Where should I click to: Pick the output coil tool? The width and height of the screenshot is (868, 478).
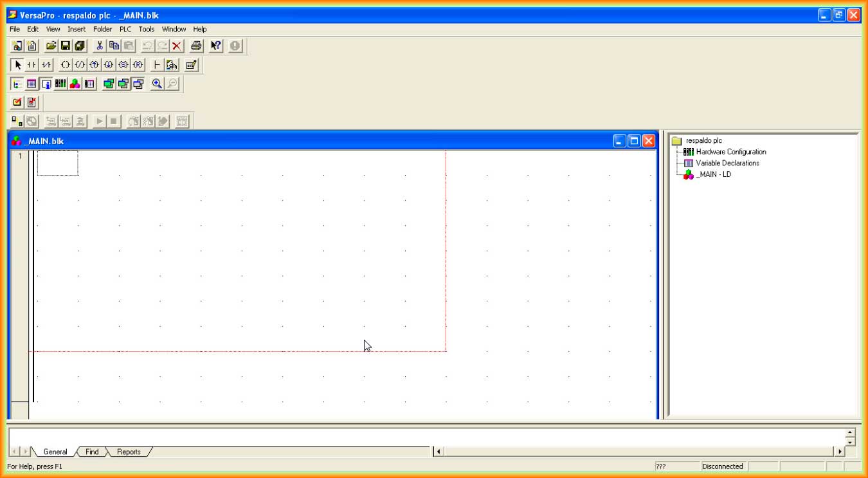[x=65, y=65]
